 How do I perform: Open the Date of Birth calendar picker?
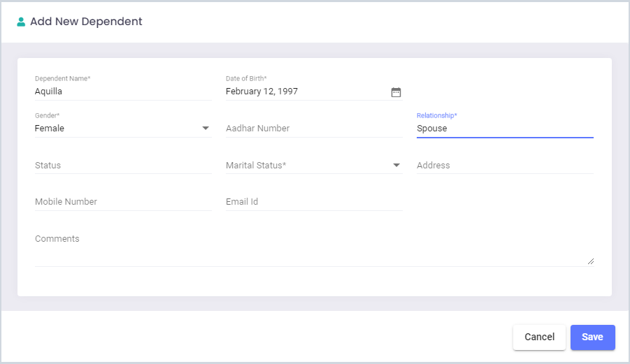396,92
